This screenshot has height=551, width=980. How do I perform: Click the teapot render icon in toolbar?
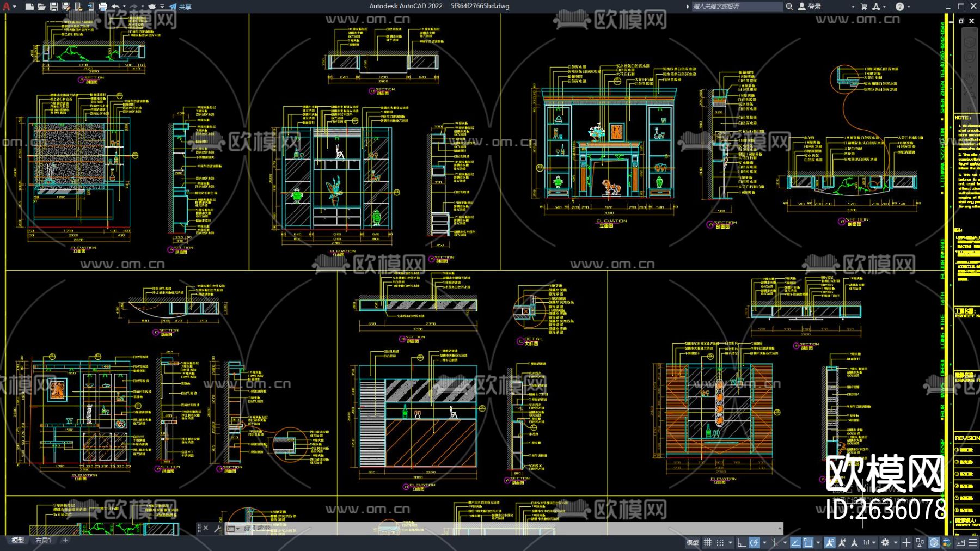[x=152, y=7]
